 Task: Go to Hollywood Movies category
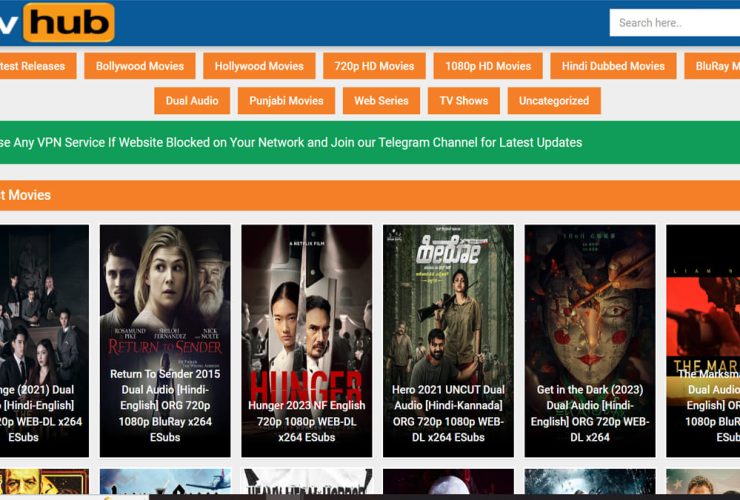click(259, 66)
